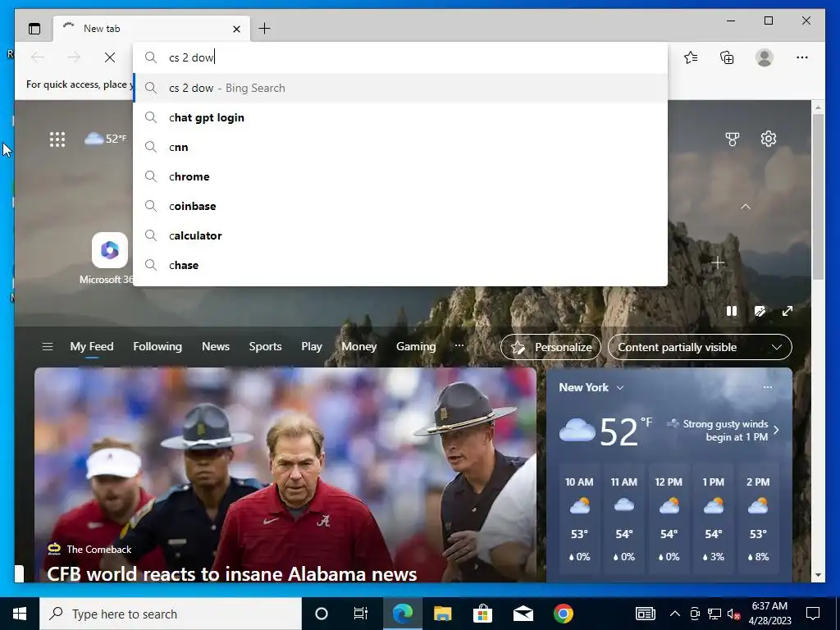
Task: Open News and interests taskbar icon
Action: point(646,614)
